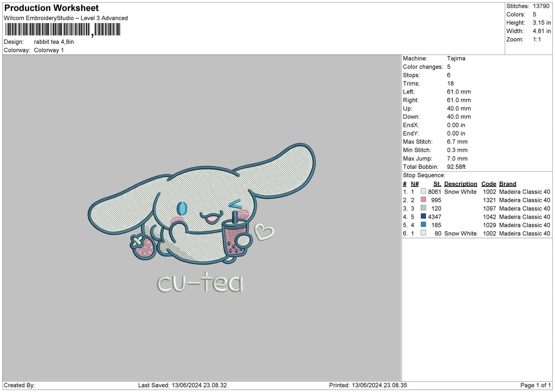Click the thread code 1097
The image size is (555, 392).
coord(489,208)
